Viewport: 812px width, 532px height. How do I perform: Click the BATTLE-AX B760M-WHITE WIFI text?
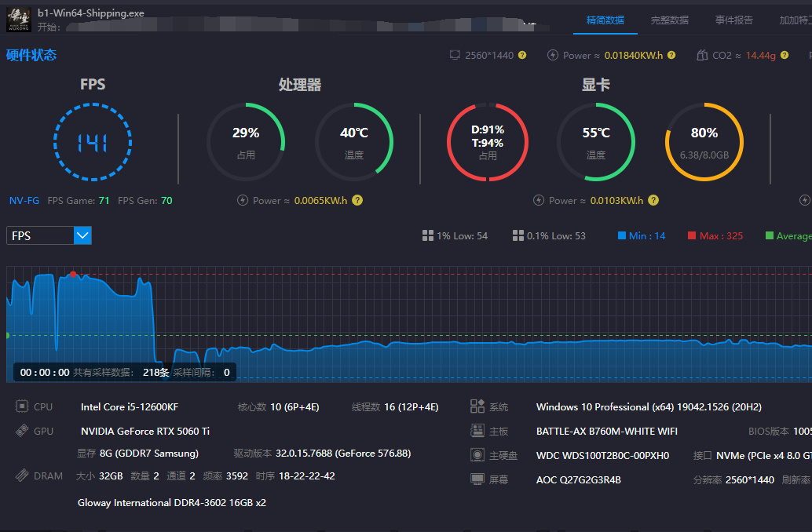(607, 431)
